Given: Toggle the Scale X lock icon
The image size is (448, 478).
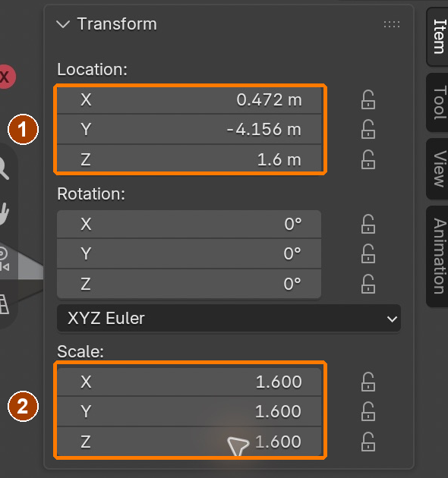Looking at the screenshot, I should 368,382.
